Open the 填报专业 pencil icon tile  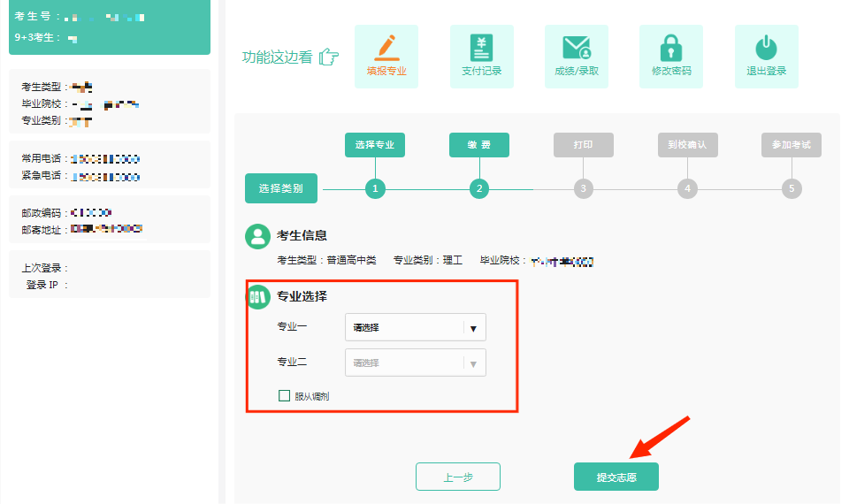coord(386,57)
